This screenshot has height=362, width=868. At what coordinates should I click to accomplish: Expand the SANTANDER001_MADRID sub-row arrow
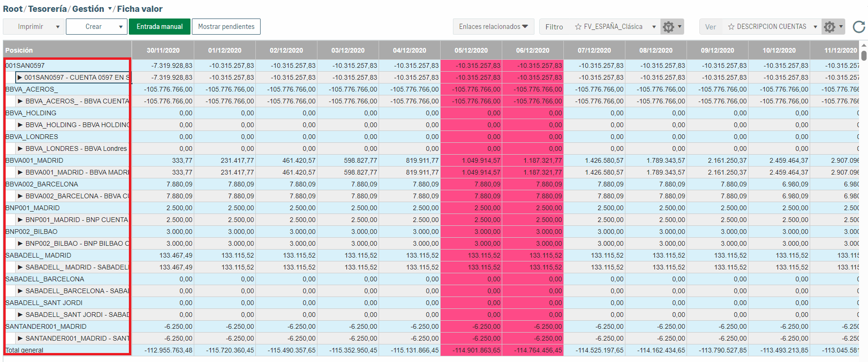coord(20,338)
